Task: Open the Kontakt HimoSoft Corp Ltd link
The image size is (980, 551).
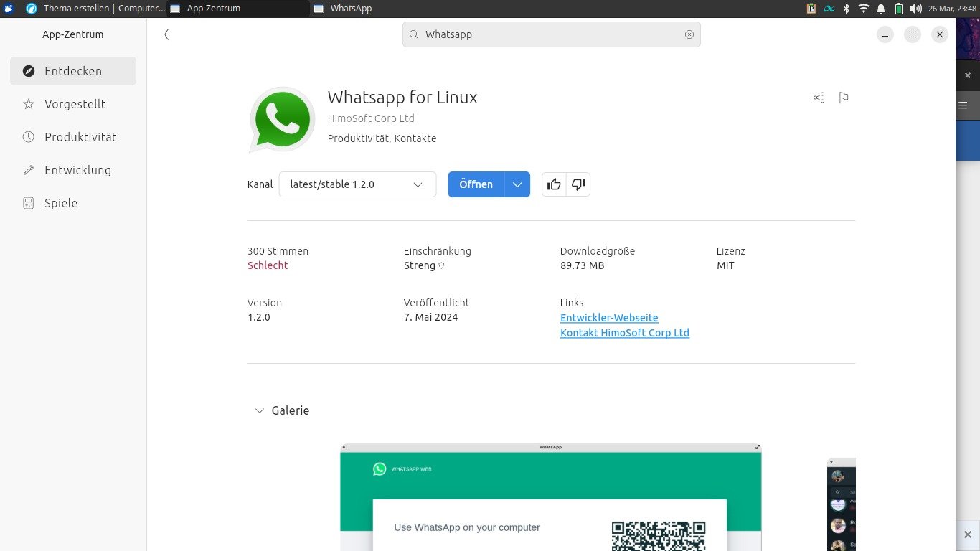Action: [625, 333]
